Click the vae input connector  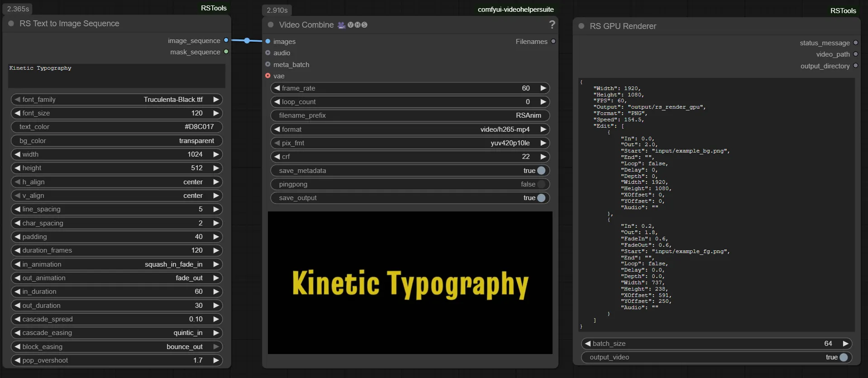pos(268,76)
